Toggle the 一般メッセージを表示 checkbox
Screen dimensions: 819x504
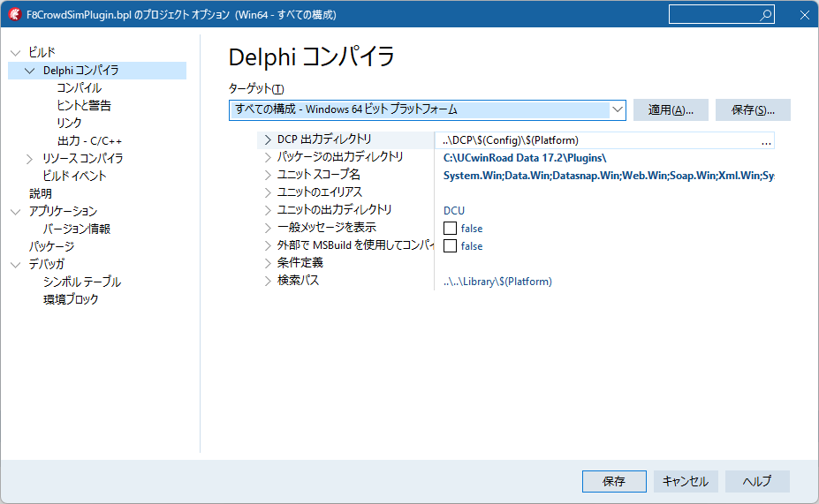(x=450, y=229)
